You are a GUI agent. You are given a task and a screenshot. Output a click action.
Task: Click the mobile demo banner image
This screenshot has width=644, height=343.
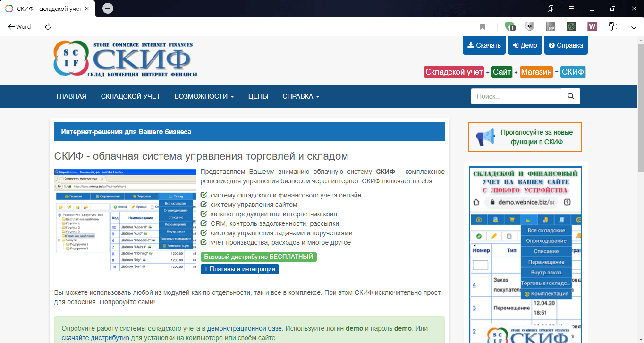(x=525, y=254)
